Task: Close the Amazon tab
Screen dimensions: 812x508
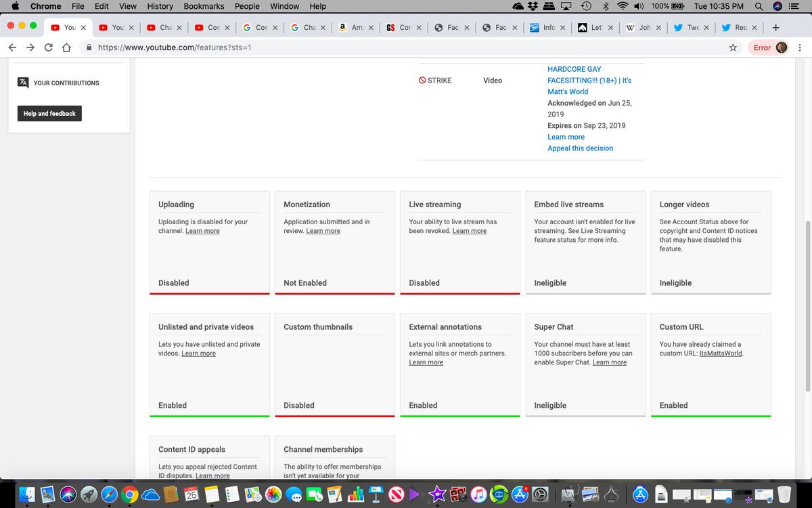Action: point(371,28)
